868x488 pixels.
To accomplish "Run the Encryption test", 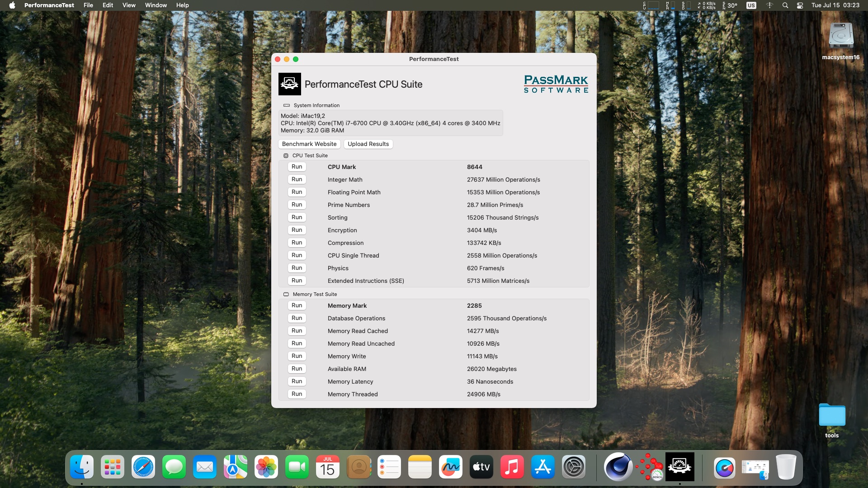I will click(297, 230).
